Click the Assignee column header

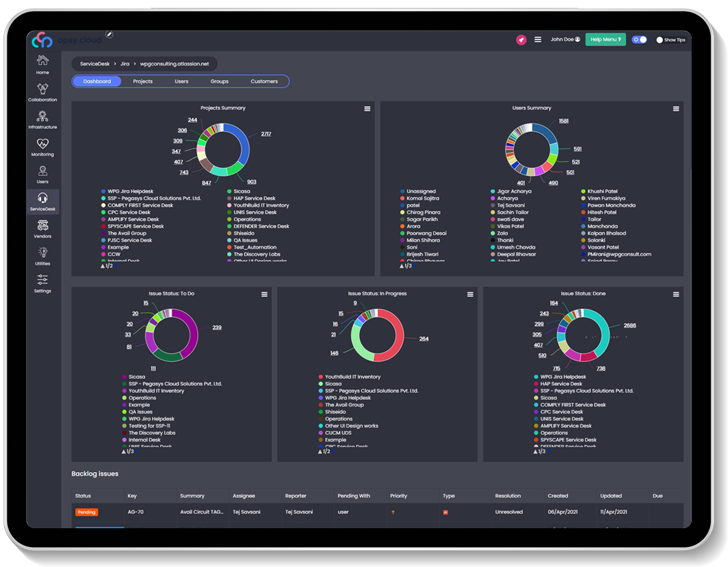pyautogui.click(x=244, y=496)
